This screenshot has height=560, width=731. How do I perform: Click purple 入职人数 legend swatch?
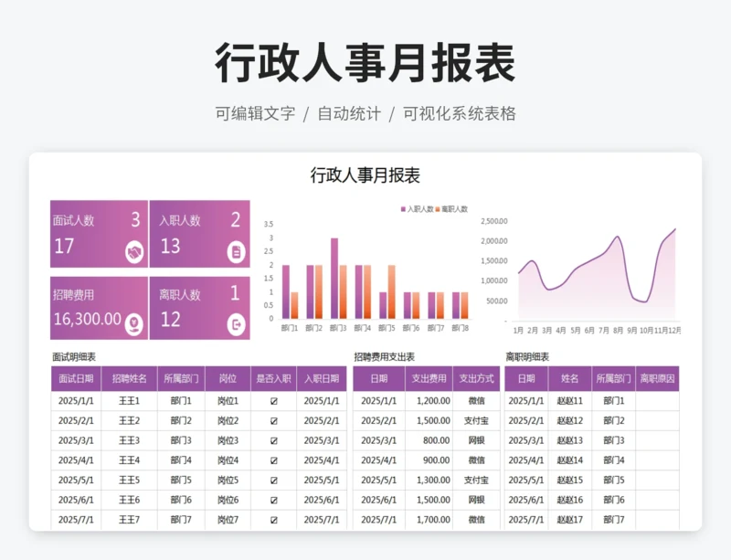(403, 209)
